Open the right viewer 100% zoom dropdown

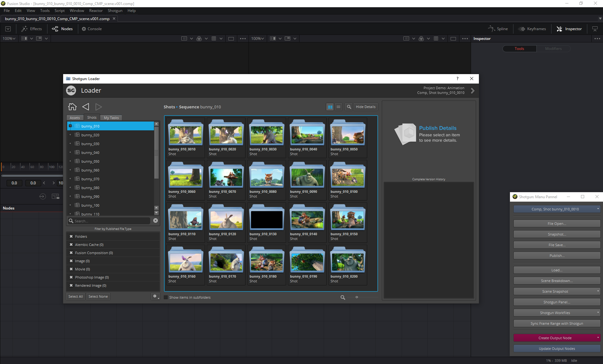(257, 39)
